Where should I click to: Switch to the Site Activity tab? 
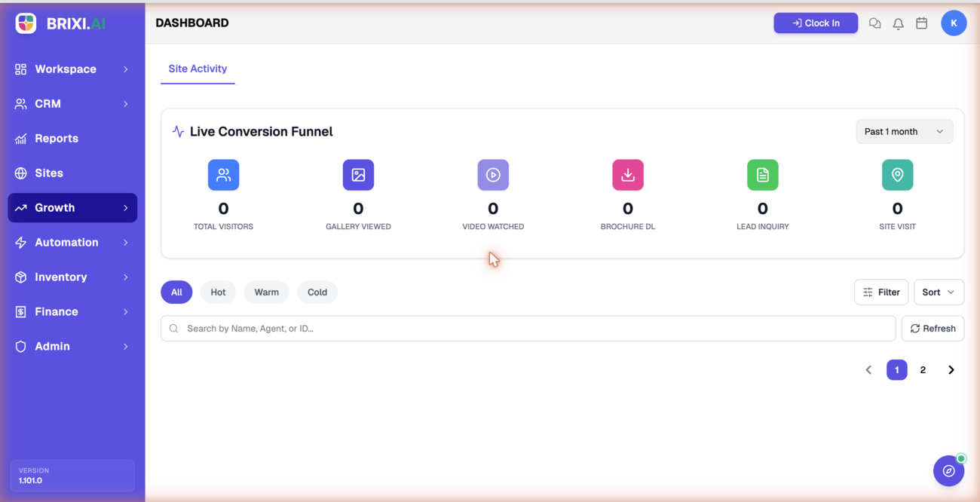tap(198, 69)
